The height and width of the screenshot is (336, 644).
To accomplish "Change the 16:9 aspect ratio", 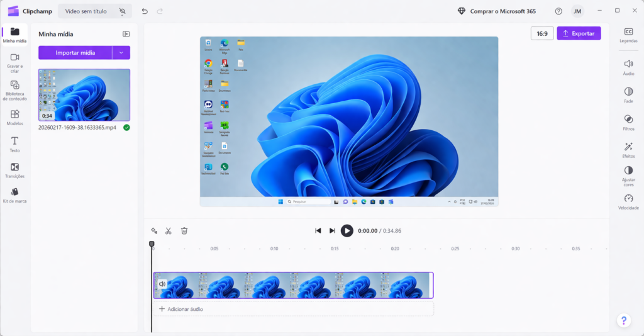I will (x=542, y=33).
